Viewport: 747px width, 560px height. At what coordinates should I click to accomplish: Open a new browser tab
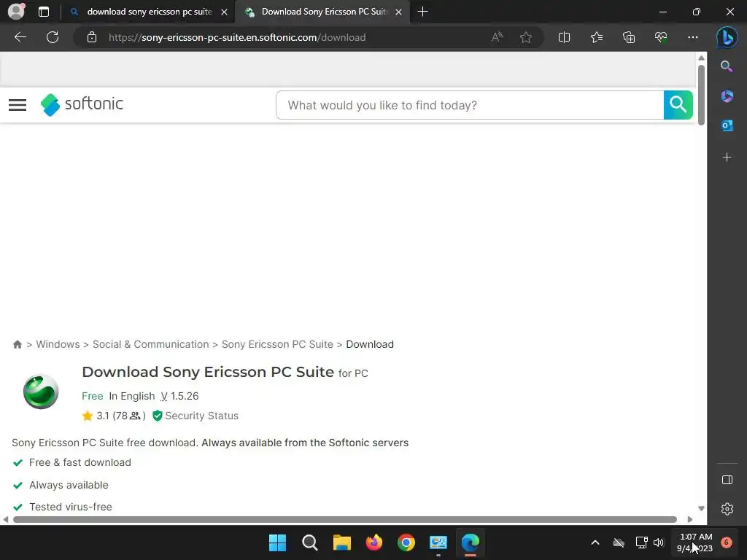click(422, 12)
